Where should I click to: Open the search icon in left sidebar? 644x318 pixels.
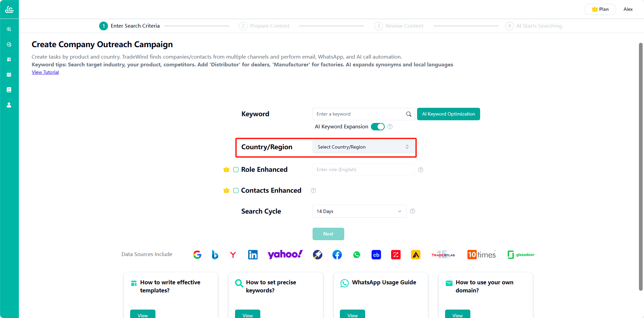9,29
